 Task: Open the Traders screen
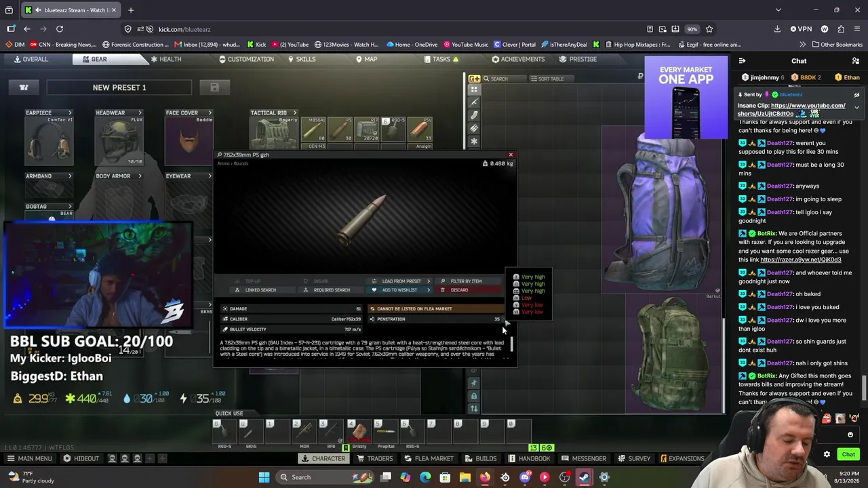click(375, 459)
